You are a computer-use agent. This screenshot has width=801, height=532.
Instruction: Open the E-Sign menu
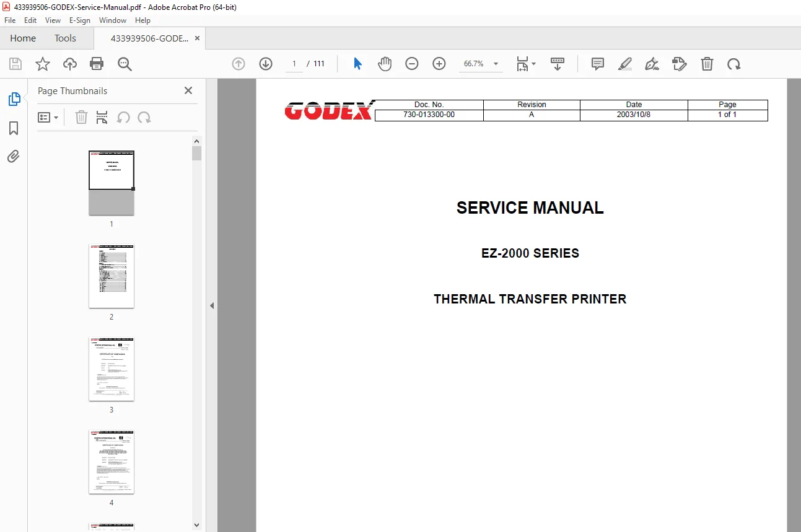point(80,20)
